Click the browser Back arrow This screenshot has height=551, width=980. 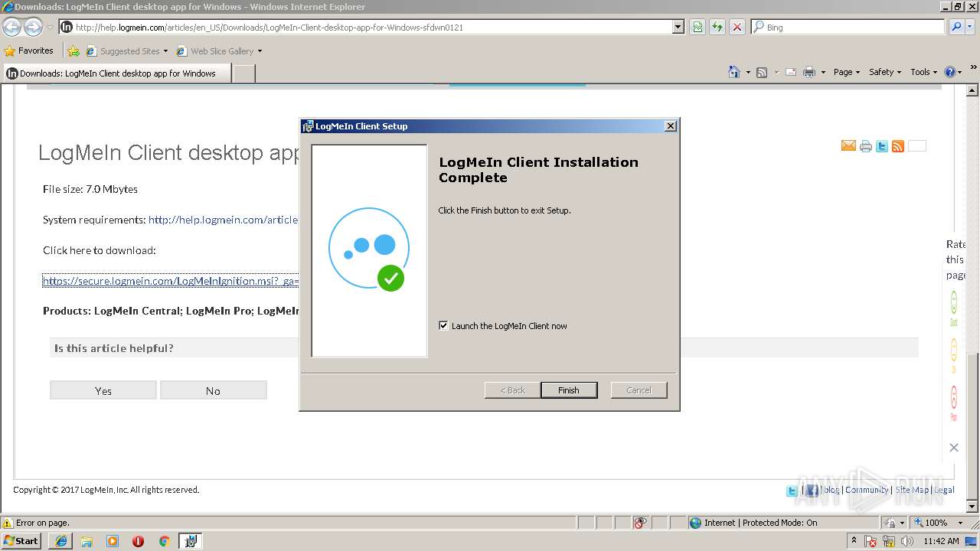[12, 27]
